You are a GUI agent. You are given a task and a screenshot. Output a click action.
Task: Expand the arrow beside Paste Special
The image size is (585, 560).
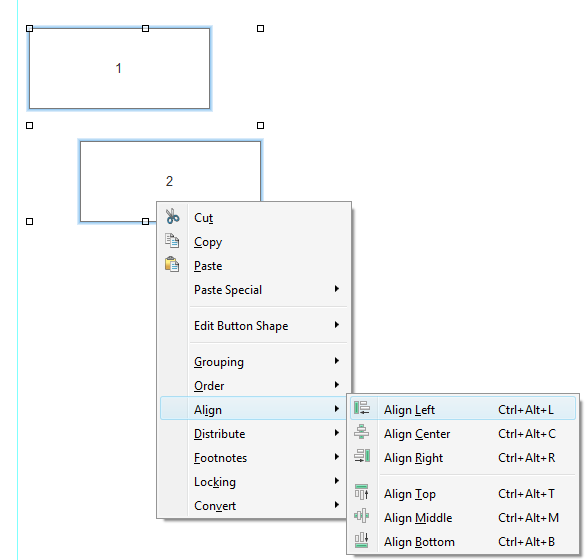point(337,289)
